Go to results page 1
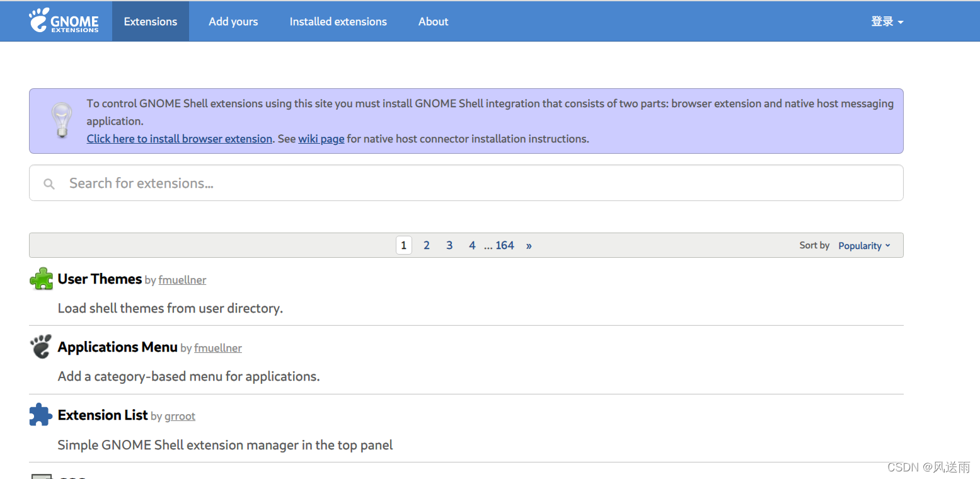980x479 pixels. click(x=404, y=245)
